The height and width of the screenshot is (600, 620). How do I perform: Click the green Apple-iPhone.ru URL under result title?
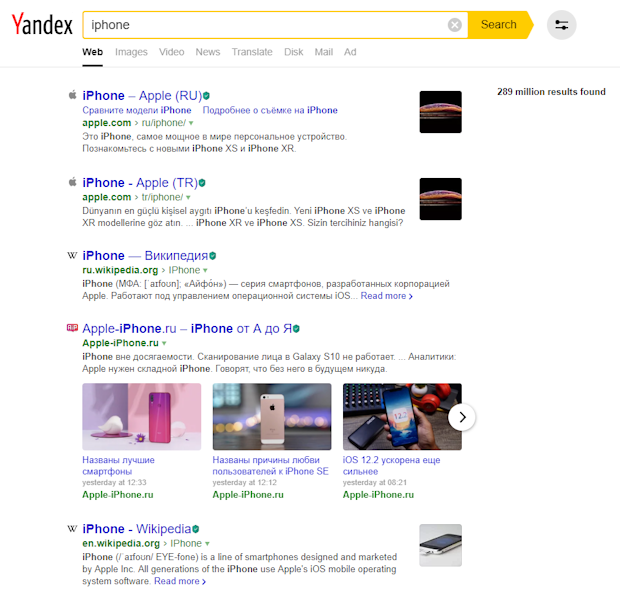tap(120, 343)
